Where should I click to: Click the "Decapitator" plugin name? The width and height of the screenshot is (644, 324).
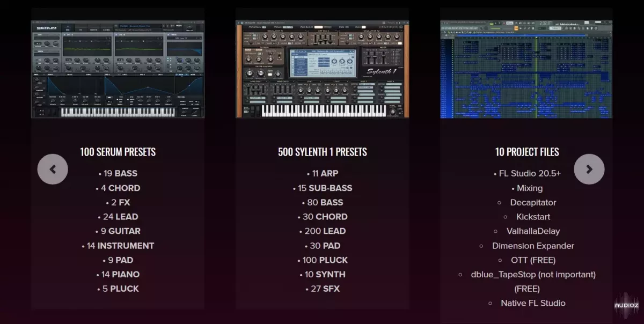click(533, 202)
